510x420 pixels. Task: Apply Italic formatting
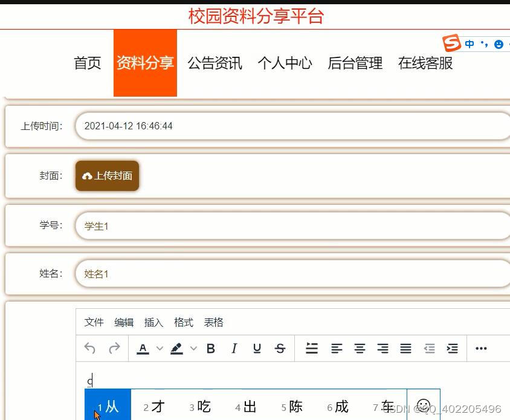(234, 349)
